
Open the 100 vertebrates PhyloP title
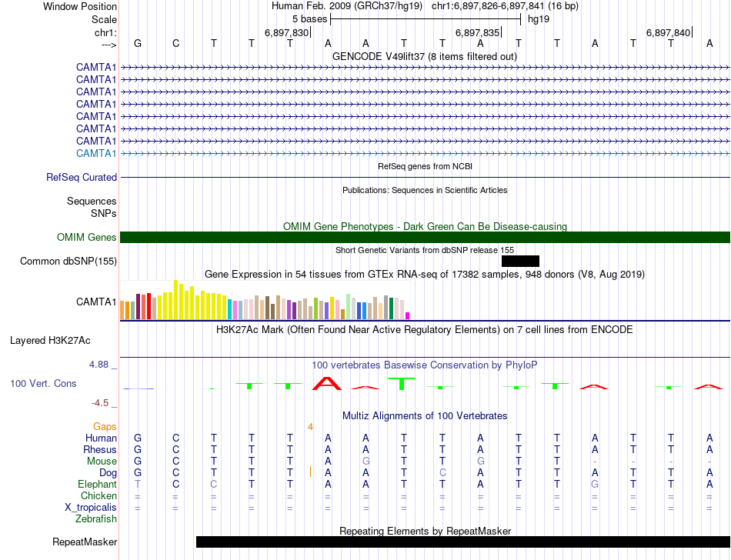click(425, 365)
